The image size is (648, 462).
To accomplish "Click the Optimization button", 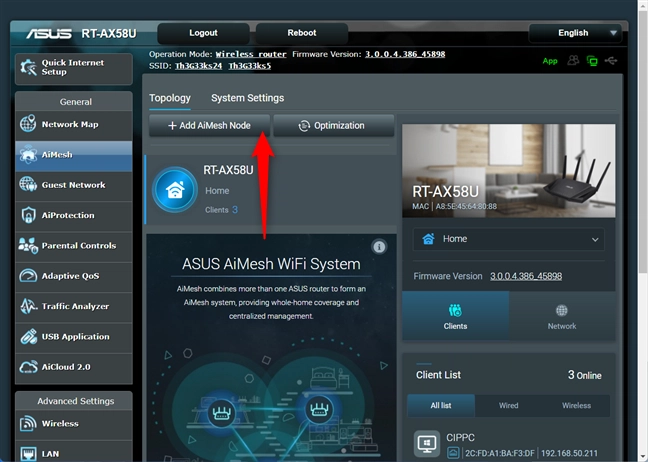I will pyautogui.click(x=334, y=126).
